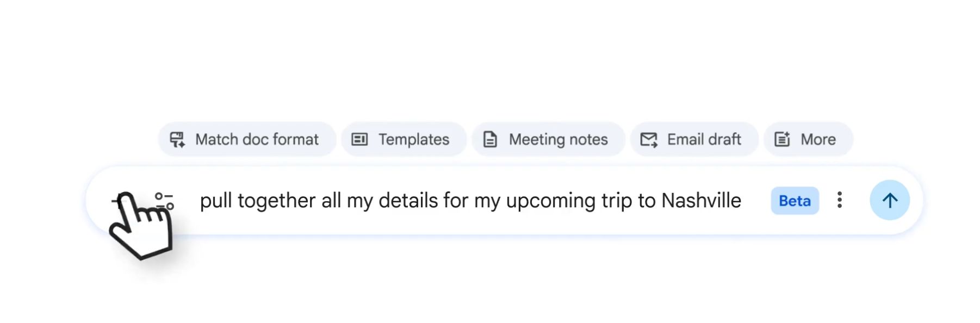Click the Match doc format sparkle icon
This screenshot has height=323, width=980.
click(177, 140)
